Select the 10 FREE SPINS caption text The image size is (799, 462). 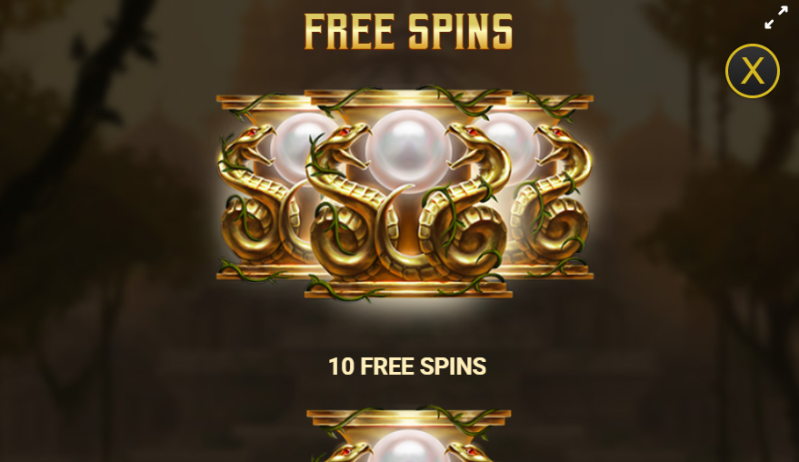pyautogui.click(x=407, y=366)
